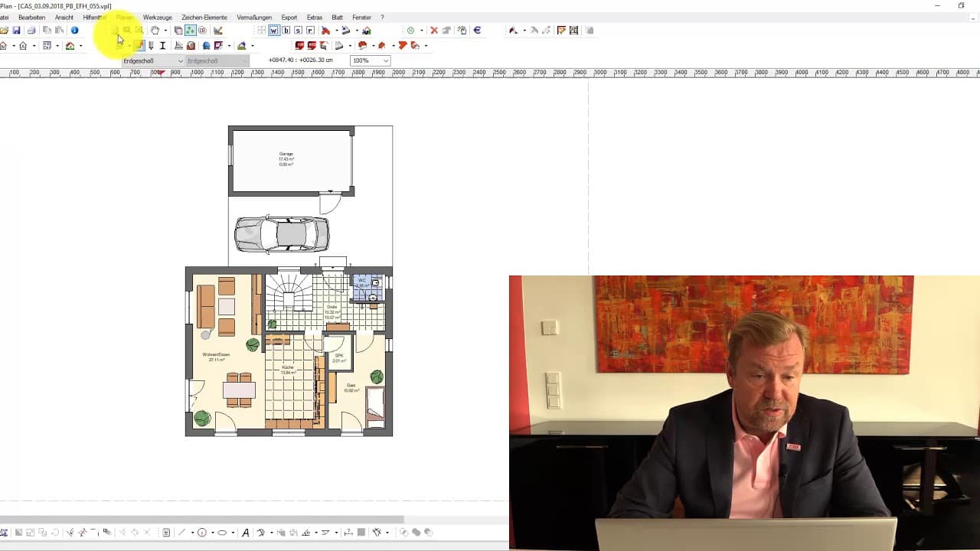
Task: Click the blue info icon
Action: click(x=74, y=31)
